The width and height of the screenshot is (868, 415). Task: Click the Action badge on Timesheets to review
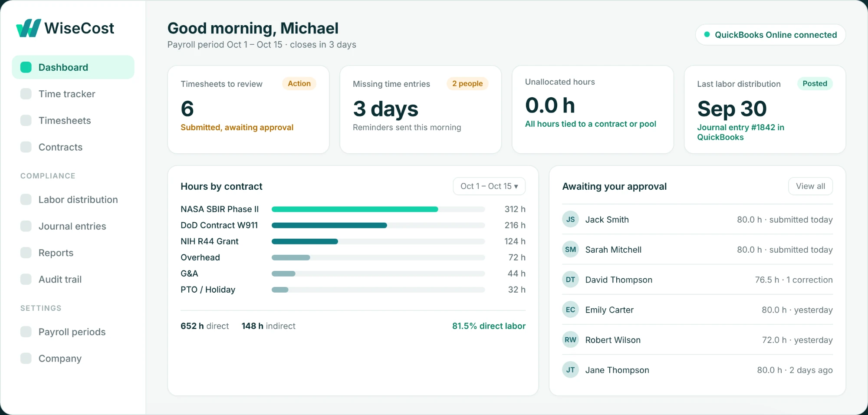pos(299,83)
